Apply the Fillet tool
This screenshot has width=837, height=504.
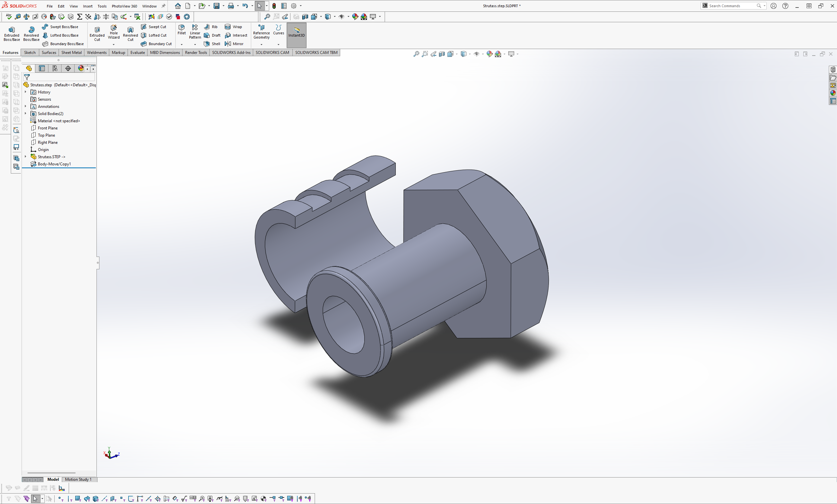[x=182, y=29]
